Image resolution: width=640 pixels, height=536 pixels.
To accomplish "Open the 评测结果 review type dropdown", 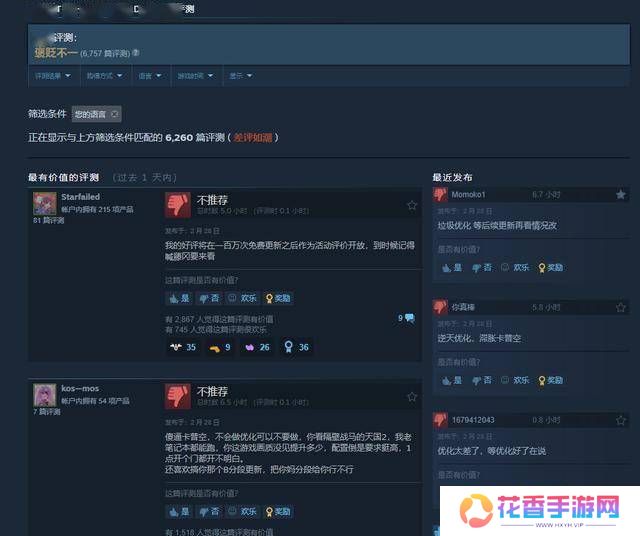I will click(50, 75).
